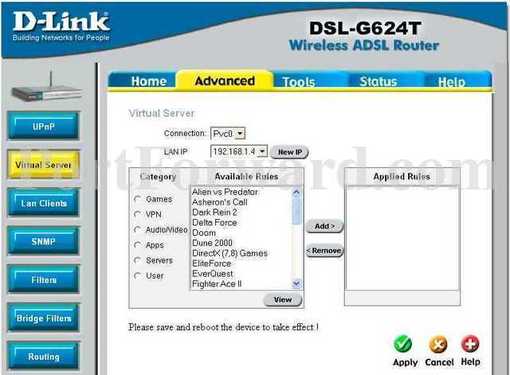510x375 pixels.
Task: Select Asheron's Call rule
Action: click(x=220, y=202)
